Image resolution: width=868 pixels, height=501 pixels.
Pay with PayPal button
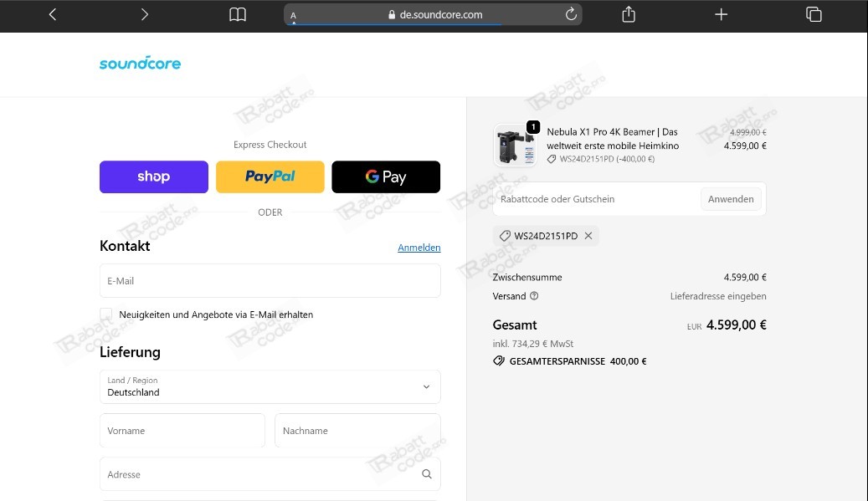[270, 177]
